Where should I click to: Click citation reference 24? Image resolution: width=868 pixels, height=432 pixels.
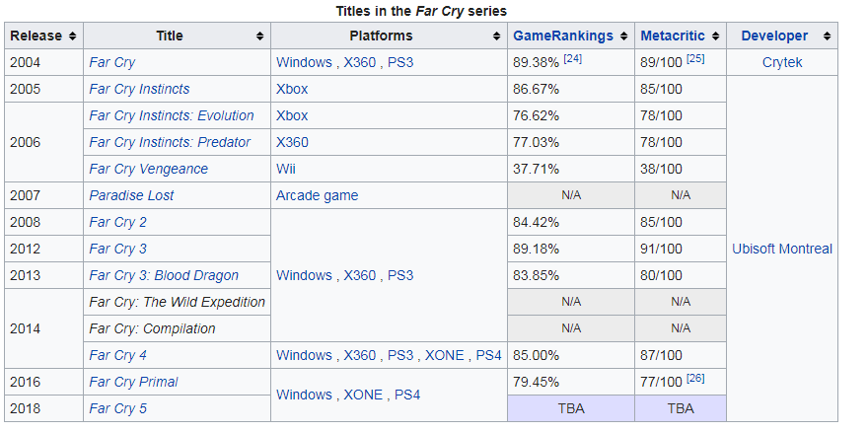573,59
